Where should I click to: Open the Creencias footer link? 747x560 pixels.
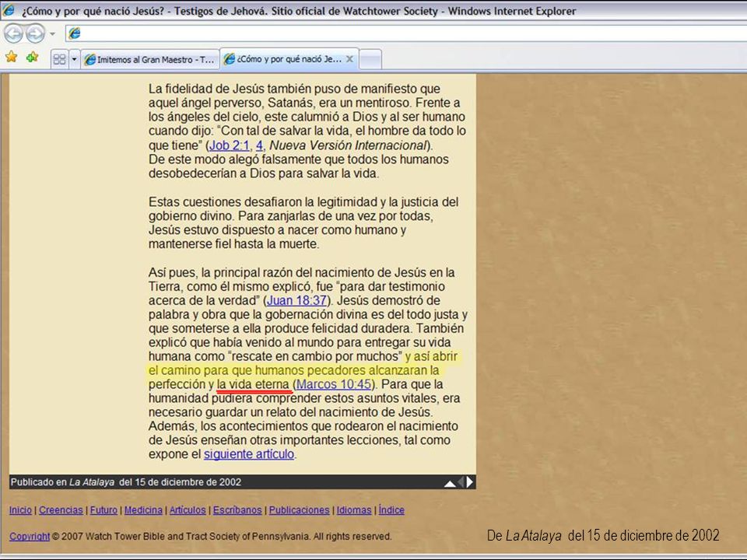[x=61, y=510]
